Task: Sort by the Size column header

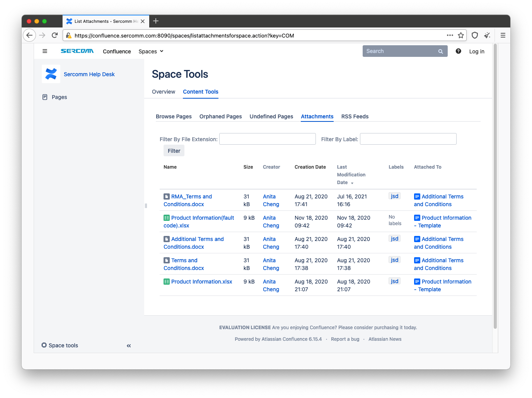Action: 248,167
